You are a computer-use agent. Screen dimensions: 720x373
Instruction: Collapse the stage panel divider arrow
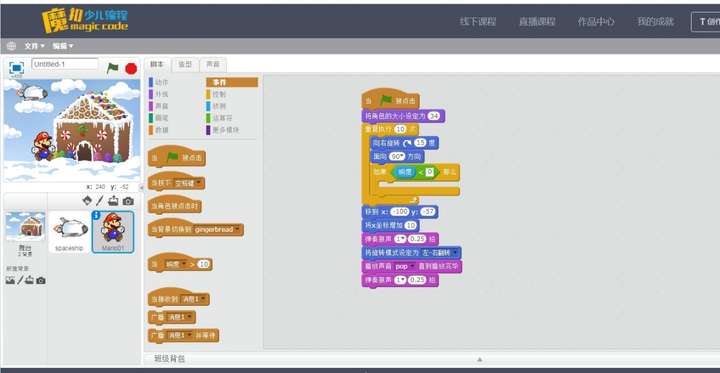pos(141,187)
